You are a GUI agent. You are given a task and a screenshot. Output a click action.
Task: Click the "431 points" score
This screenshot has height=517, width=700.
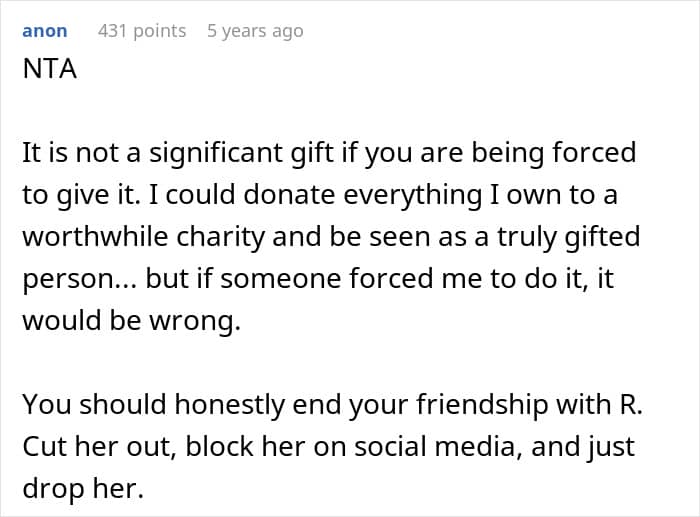[x=142, y=31]
